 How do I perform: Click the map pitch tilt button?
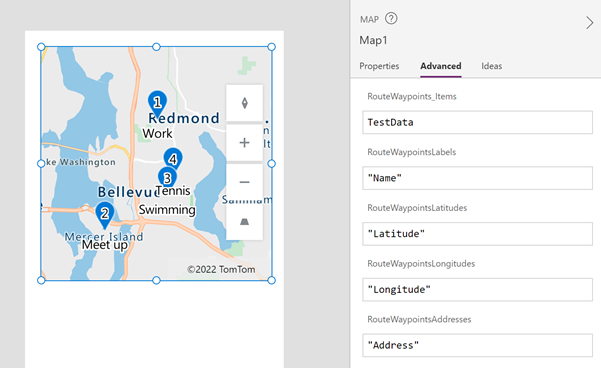245,222
